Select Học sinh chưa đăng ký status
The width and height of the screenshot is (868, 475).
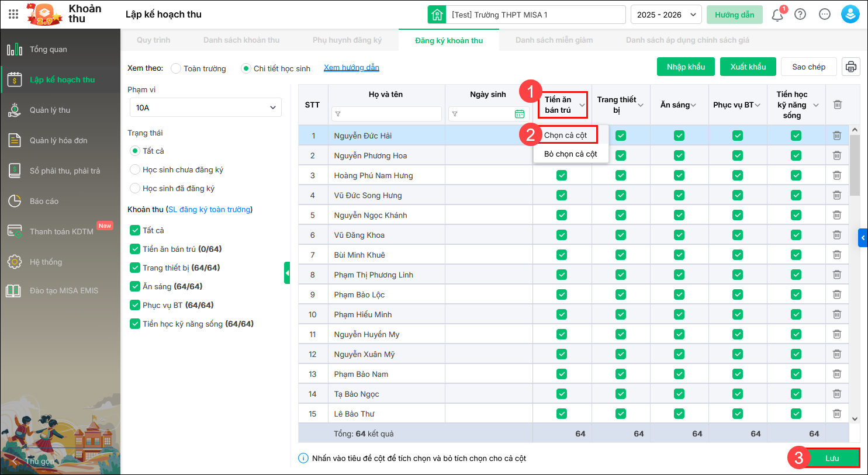(135, 169)
